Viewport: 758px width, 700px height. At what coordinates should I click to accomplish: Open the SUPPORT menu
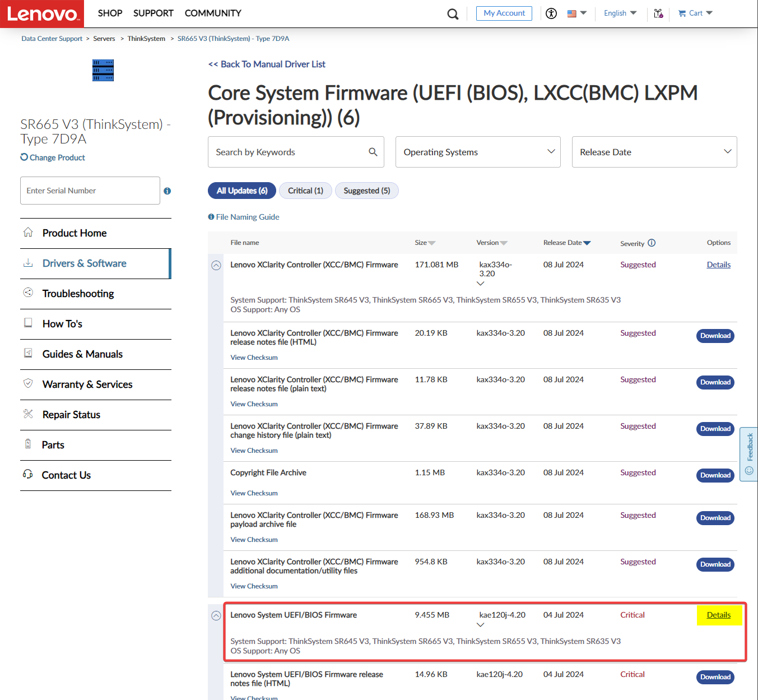pyautogui.click(x=153, y=13)
